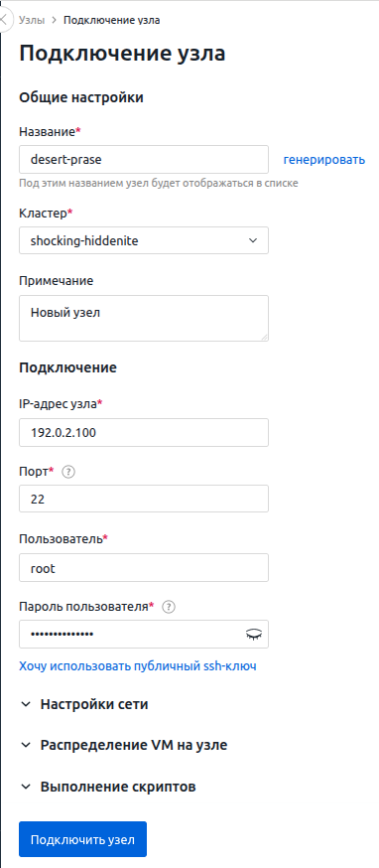Viewport: 379px width, 868px height.
Task: Open the Кластер dropdown shocking-hiddenite
Action: [x=144, y=240]
